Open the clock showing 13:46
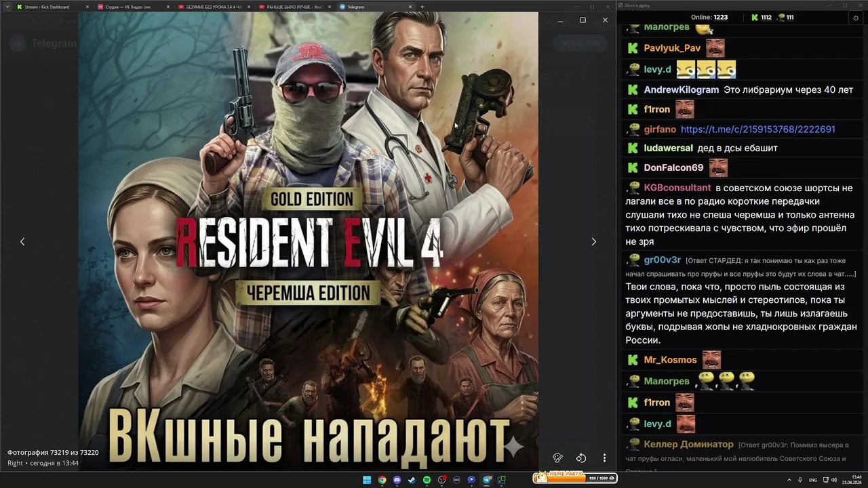The height and width of the screenshot is (488, 868). coord(852,480)
